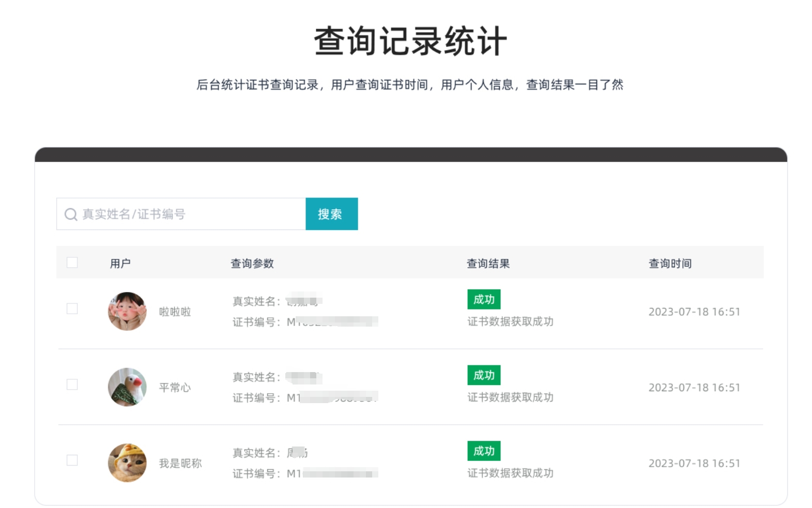
Task: Click the 成功 badge in first row
Action: [484, 300]
